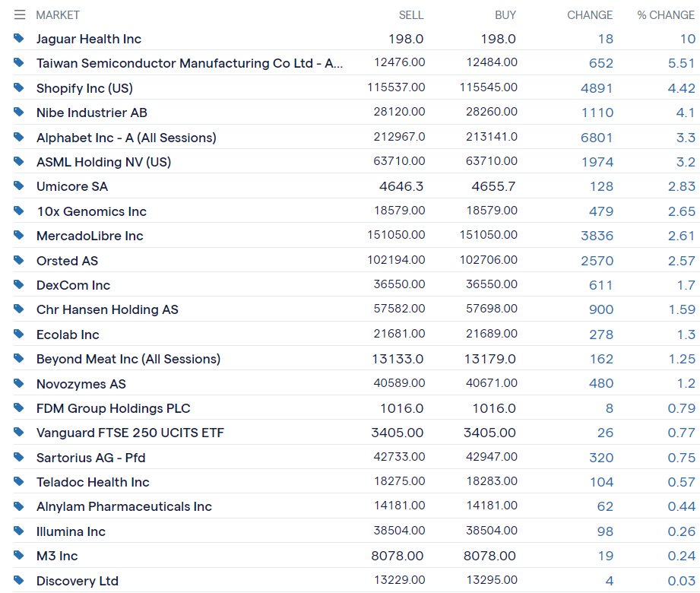Sort by the BUY column header
The width and height of the screenshot is (700, 593).
505,15
